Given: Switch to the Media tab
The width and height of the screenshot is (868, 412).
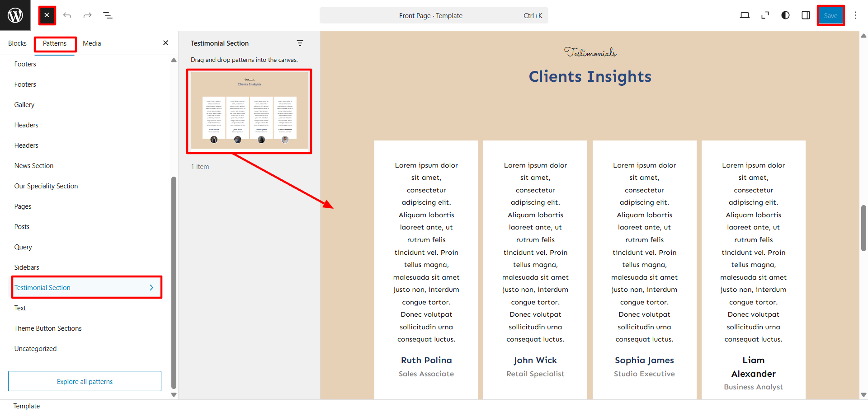Looking at the screenshot, I should 92,43.
